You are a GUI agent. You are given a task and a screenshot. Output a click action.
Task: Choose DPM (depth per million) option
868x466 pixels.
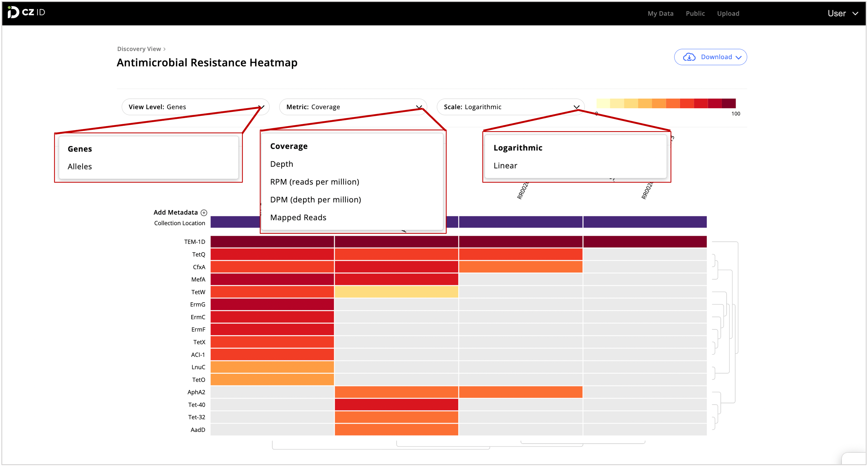pos(316,200)
